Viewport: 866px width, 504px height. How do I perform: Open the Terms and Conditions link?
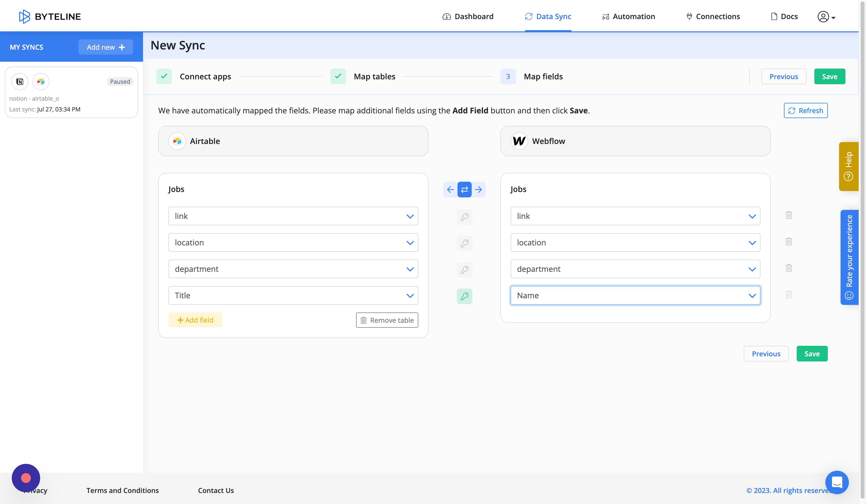(x=122, y=490)
